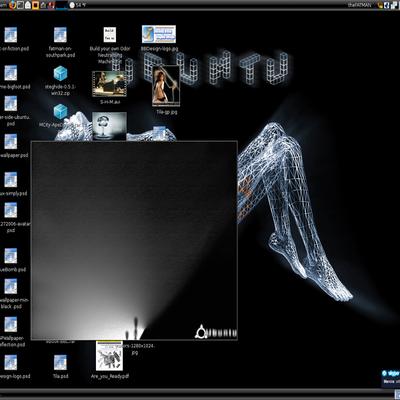Click the weather temperature applet
Image resolution: width=400 pixels, height=400 pixels.
[x=78, y=5]
